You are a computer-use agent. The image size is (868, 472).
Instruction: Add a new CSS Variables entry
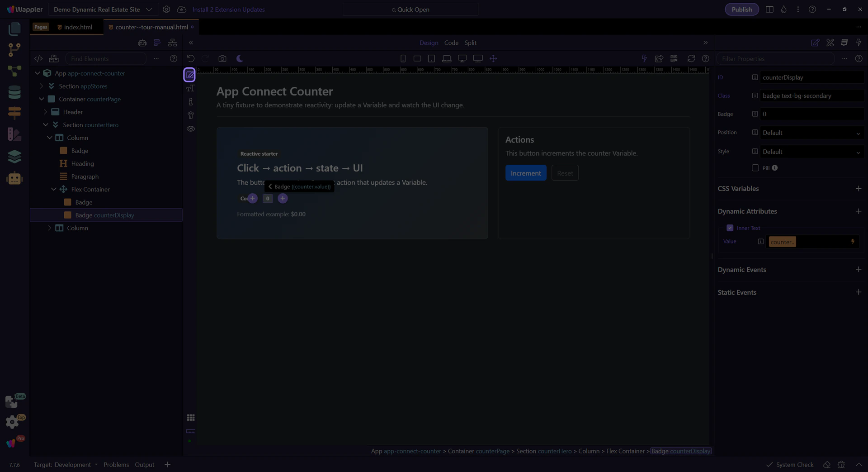coord(858,189)
